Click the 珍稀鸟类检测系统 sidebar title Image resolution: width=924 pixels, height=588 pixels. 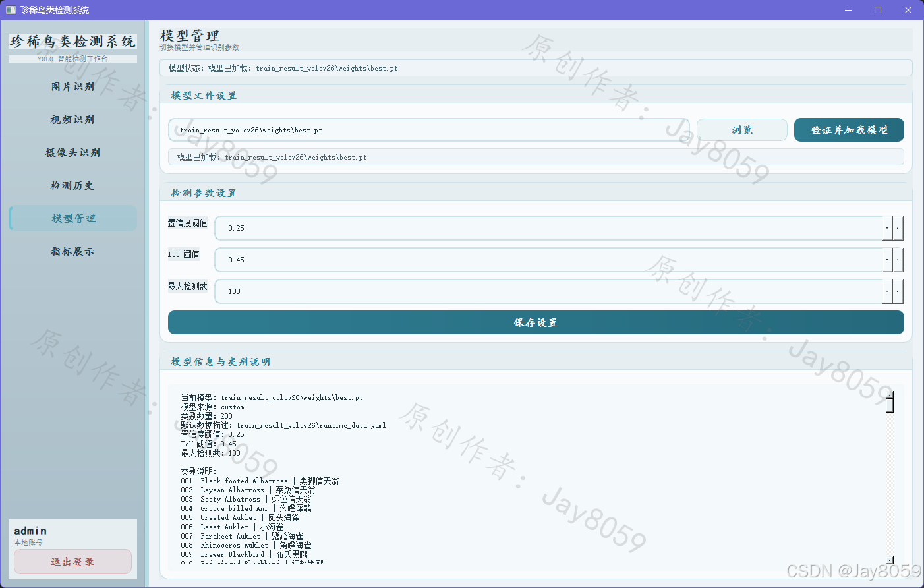tap(72, 41)
